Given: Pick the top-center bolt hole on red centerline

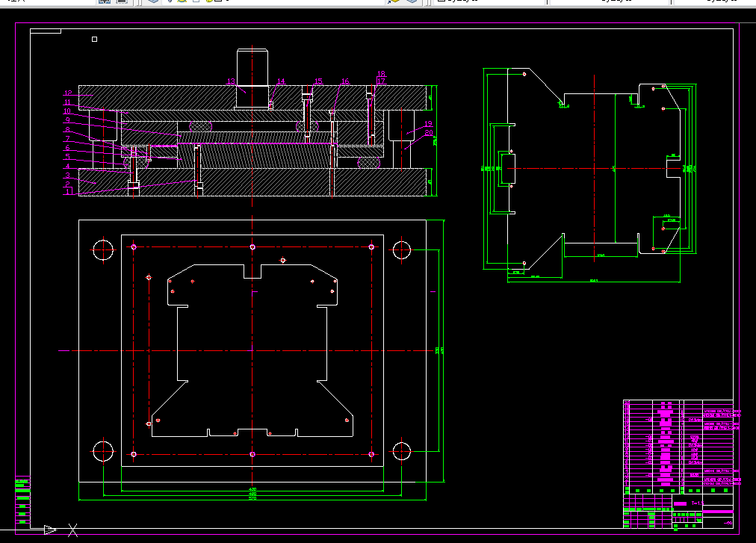Looking at the screenshot, I should pyautogui.click(x=252, y=247).
